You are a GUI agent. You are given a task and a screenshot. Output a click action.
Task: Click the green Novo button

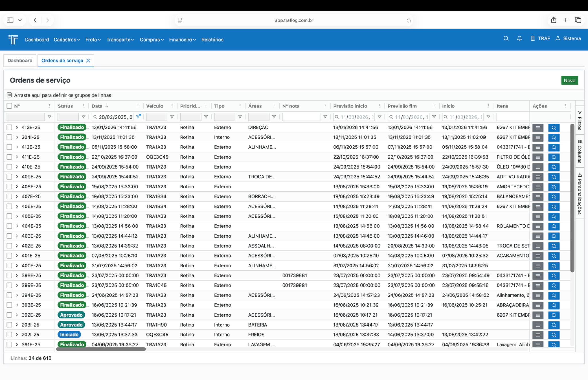point(569,80)
